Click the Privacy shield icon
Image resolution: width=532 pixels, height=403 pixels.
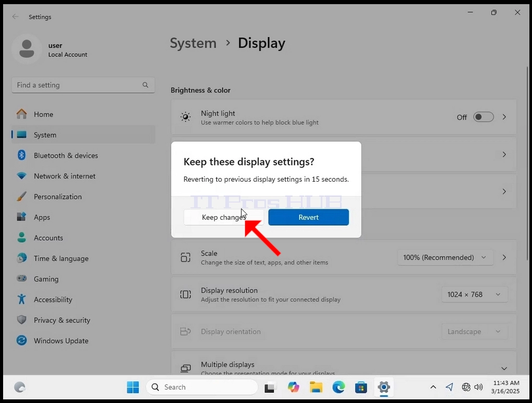[x=22, y=320]
